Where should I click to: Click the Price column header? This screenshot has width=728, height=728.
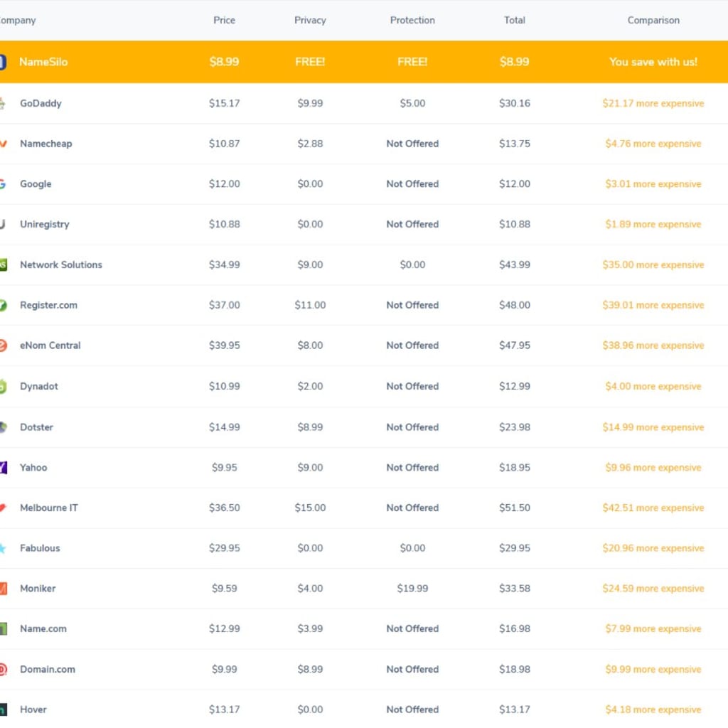tap(224, 21)
